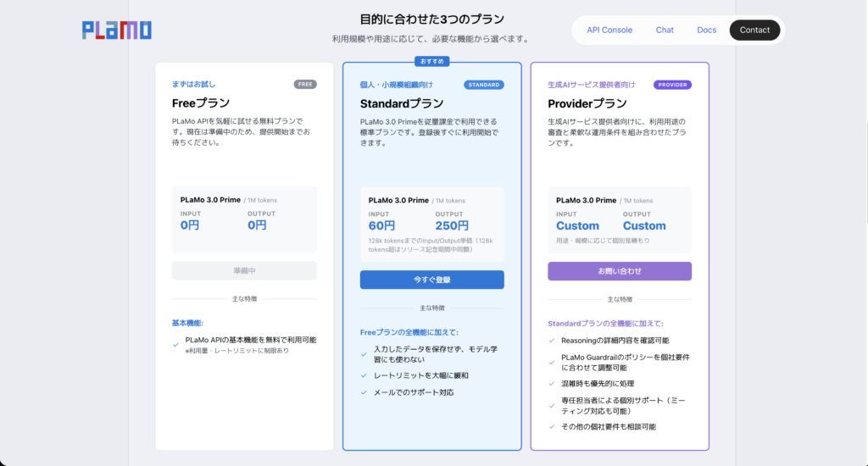This screenshot has width=868, height=466.
Task: Click the Standardプラン heading
Action: pos(401,103)
